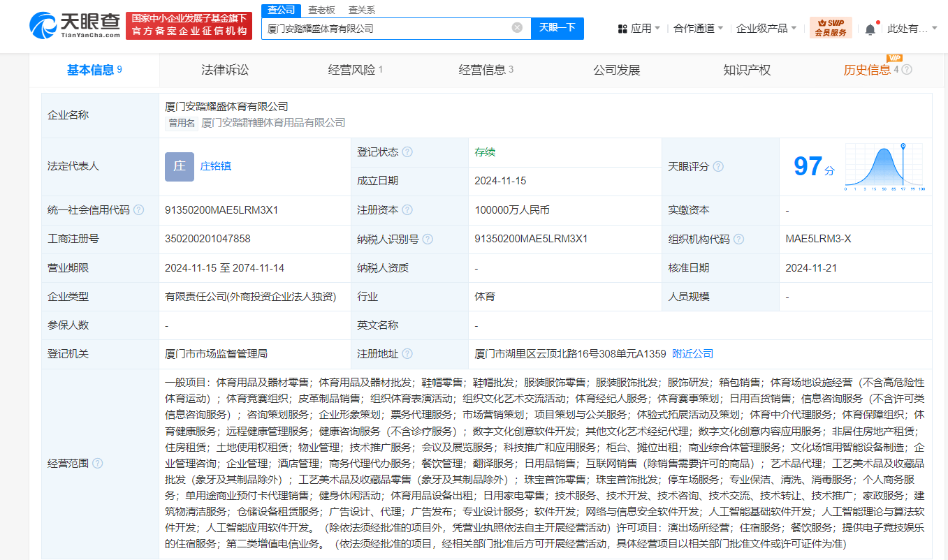
Task: Select the 基本信息 tab
Action: 94,70
